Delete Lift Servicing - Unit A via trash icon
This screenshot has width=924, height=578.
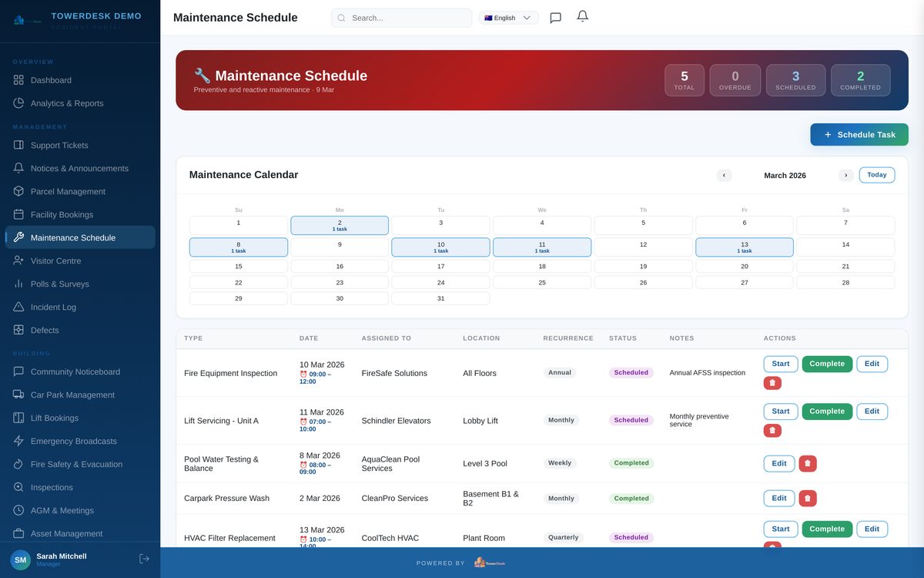772,429
